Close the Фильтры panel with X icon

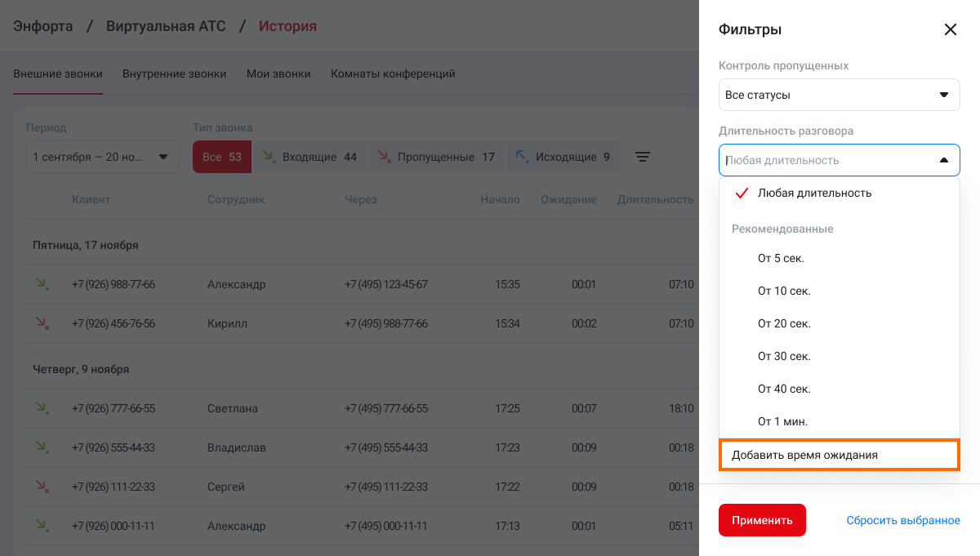pos(950,29)
